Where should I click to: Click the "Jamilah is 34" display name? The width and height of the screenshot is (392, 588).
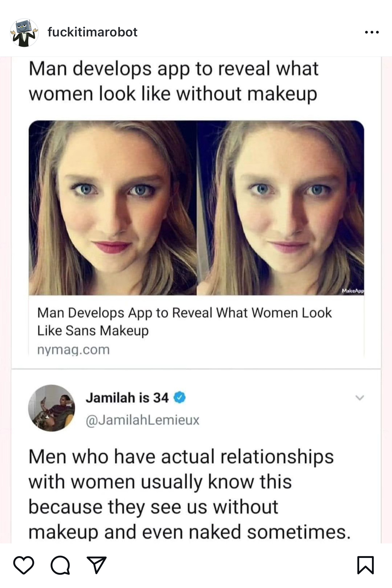(x=127, y=398)
